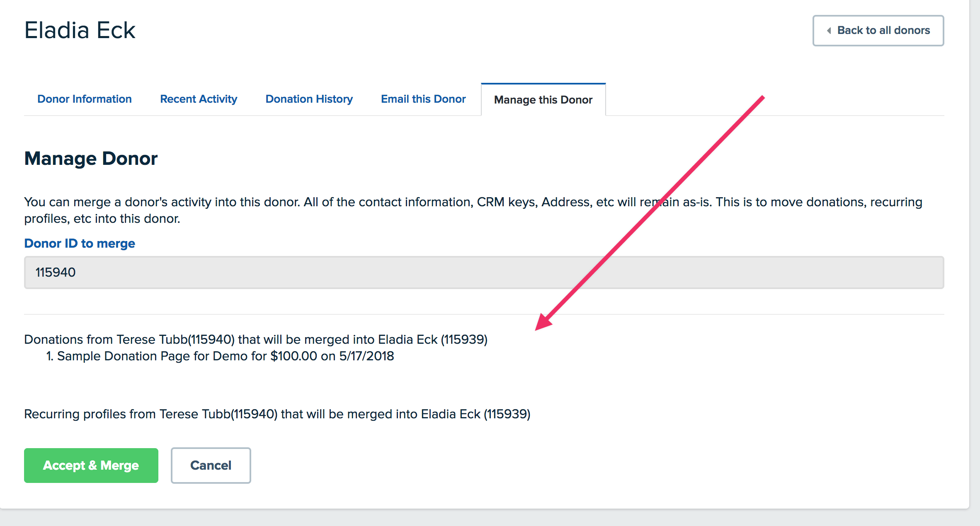Switch to the Recent Activity tab
The width and height of the screenshot is (980, 526).
[199, 99]
